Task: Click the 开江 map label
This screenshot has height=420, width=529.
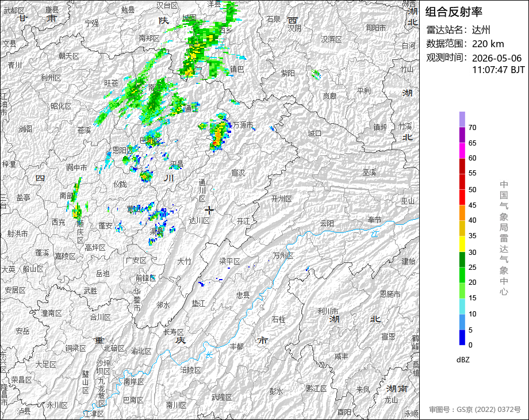Action: pos(243,221)
